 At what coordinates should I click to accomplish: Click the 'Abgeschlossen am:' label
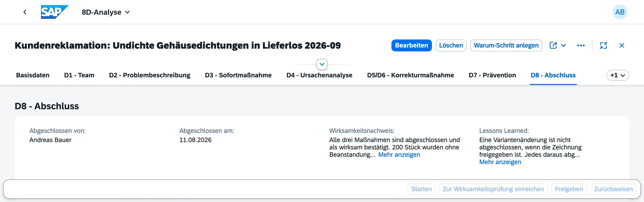(207, 131)
